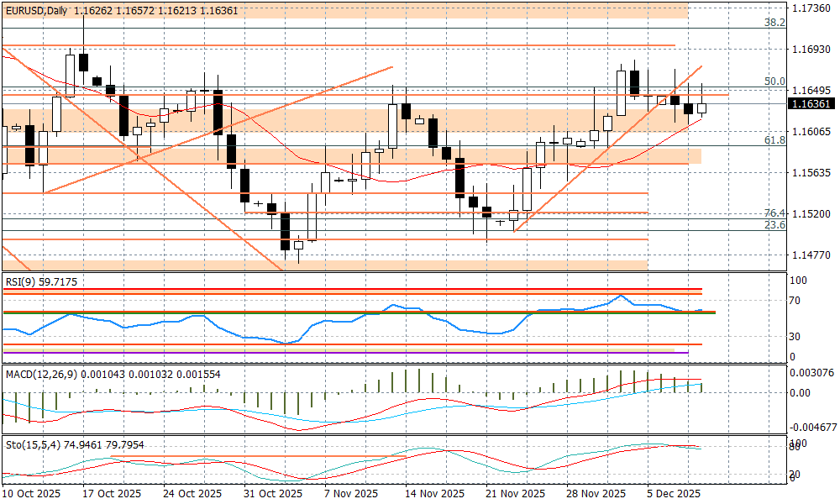Click the 10 Oct 2025 date marker
This screenshot has height=504, width=840.
coord(31,494)
